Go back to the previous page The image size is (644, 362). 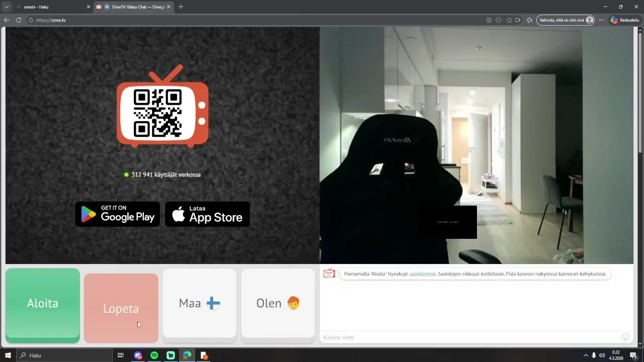click(x=7, y=20)
